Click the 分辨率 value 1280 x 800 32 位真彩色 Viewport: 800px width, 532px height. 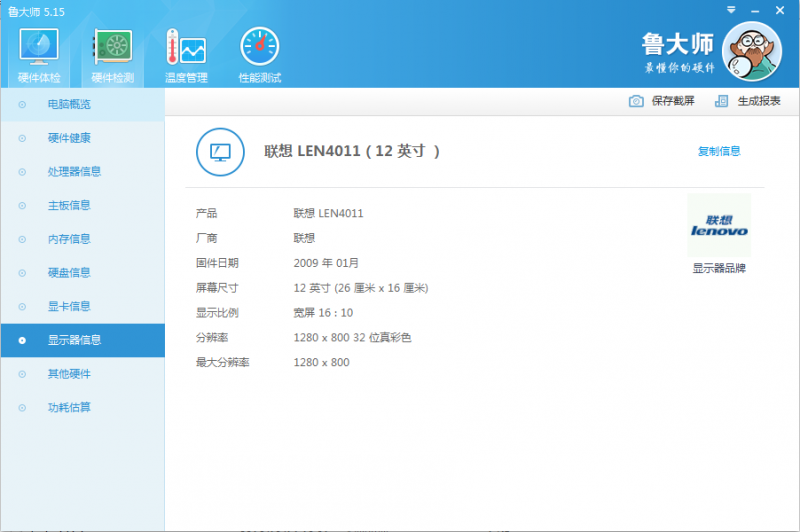[x=352, y=338]
